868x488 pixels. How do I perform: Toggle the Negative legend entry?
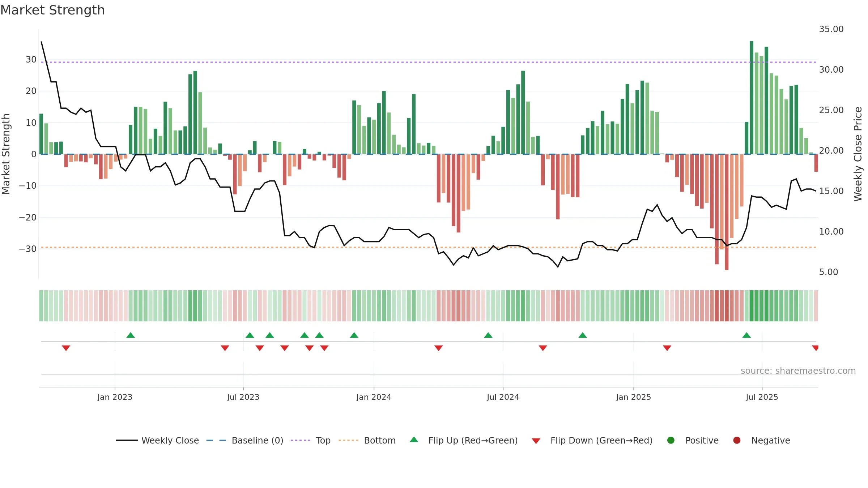[x=761, y=440]
